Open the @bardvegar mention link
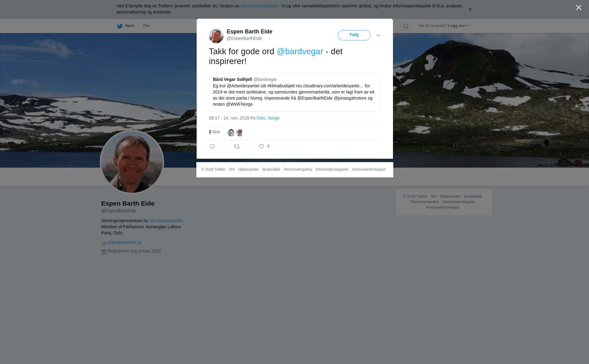This screenshot has height=364, width=589. click(x=300, y=51)
